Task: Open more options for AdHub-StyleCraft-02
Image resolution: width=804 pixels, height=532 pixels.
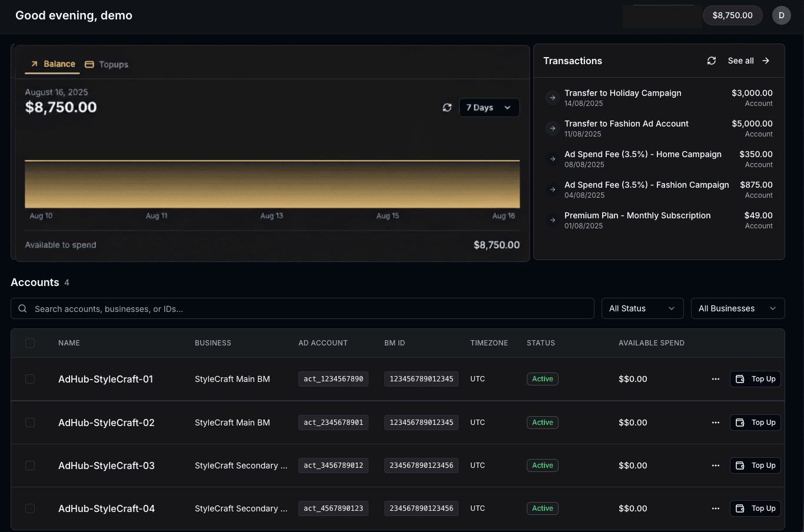Action: (716, 423)
